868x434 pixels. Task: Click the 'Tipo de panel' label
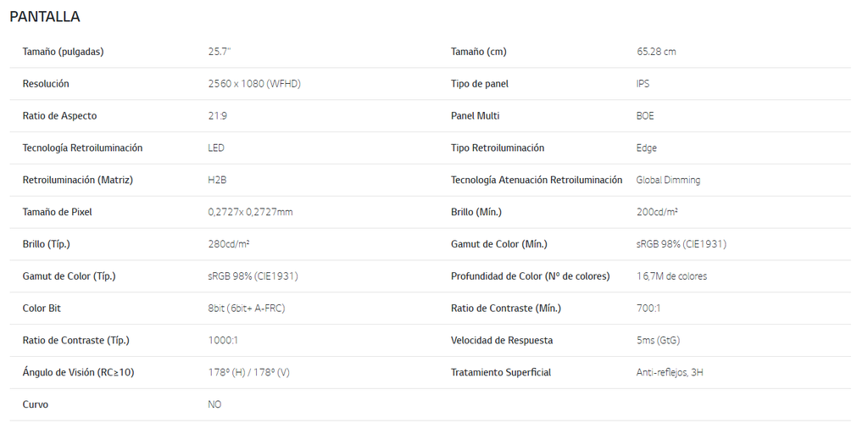(x=480, y=84)
